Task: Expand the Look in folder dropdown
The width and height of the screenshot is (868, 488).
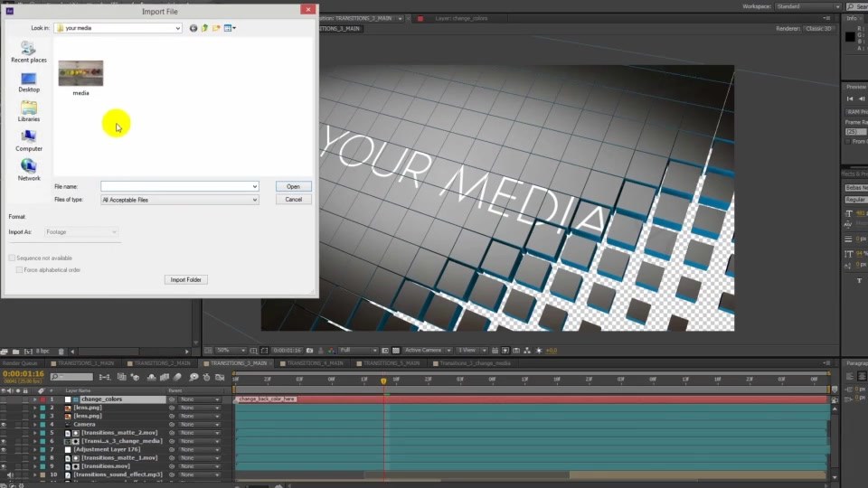Action: coord(118,28)
